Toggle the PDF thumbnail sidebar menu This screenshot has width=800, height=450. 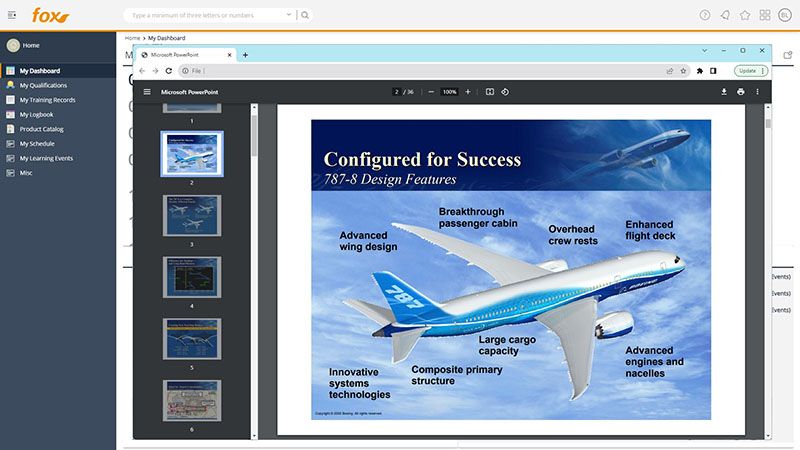click(x=147, y=92)
